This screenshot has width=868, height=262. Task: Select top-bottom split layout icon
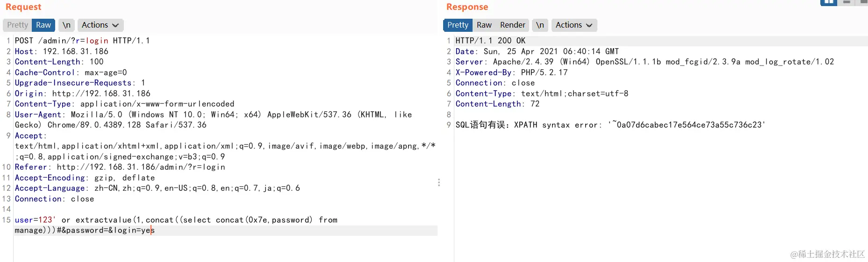coord(846,2)
